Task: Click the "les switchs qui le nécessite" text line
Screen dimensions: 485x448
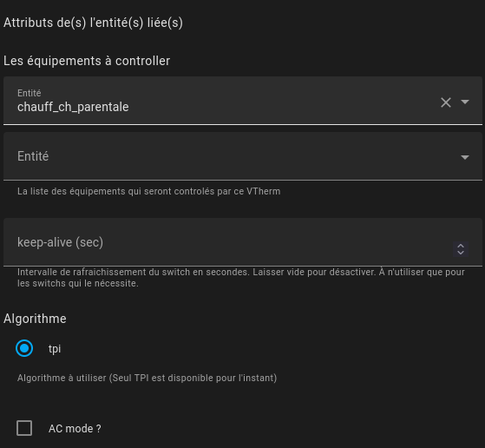Action: (x=78, y=283)
